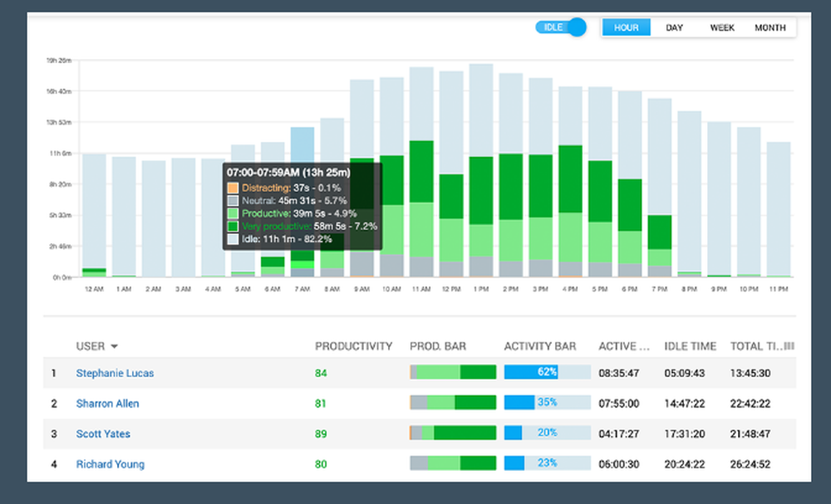
Task: Select the 11 PM chart bar
Action: (x=779, y=209)
